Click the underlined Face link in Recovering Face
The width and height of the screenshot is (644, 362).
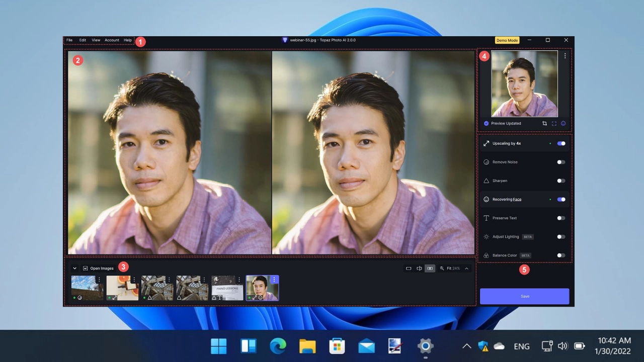(517, 200)
